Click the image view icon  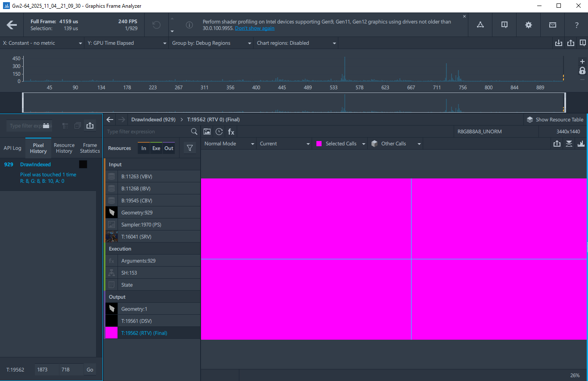(x=207, y=132)
